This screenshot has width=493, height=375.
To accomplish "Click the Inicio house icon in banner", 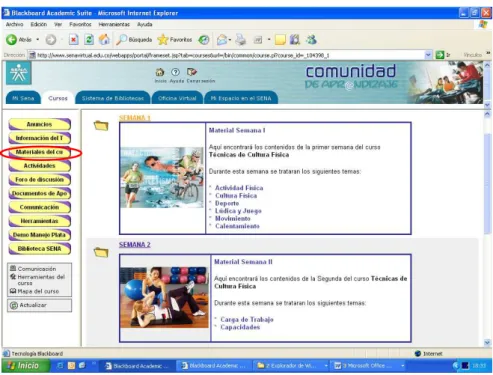I will [160, 72].
